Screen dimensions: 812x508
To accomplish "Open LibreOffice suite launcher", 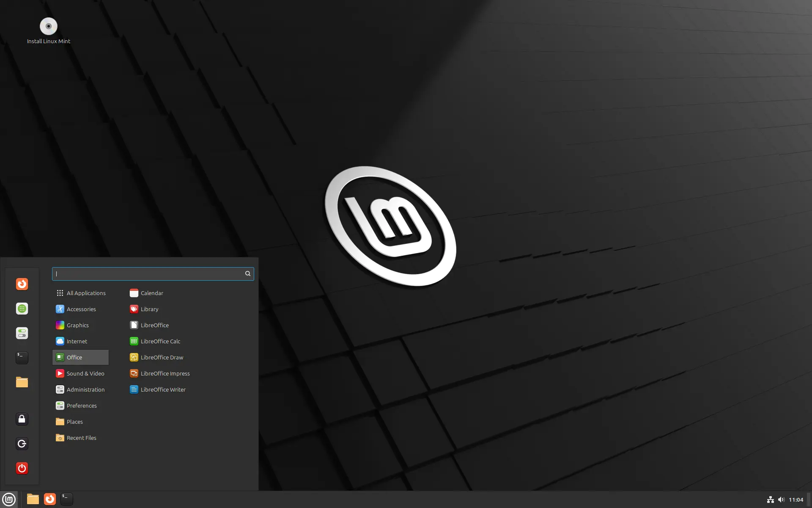I will point(154,325).
